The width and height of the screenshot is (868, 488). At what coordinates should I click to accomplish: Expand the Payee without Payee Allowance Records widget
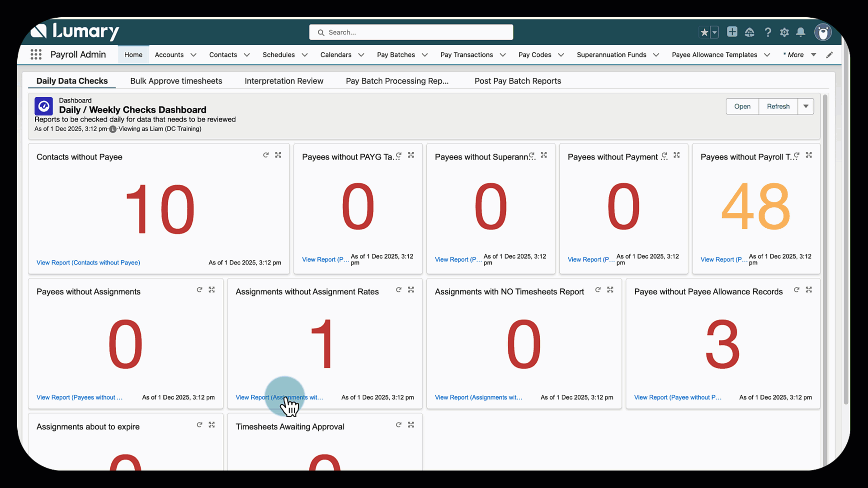coord(809,290)
